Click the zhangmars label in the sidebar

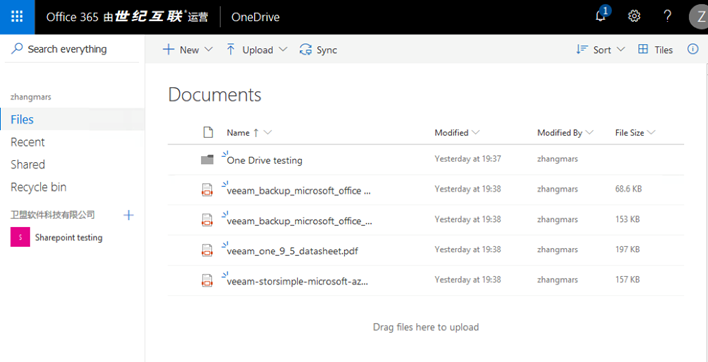(31, 97)
